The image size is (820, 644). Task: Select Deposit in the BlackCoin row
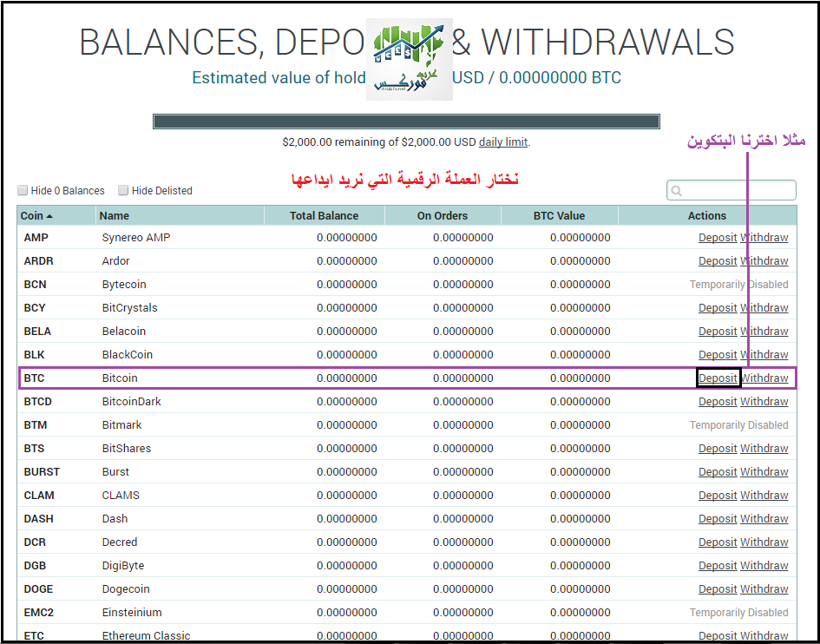click(x=718, y=355)
